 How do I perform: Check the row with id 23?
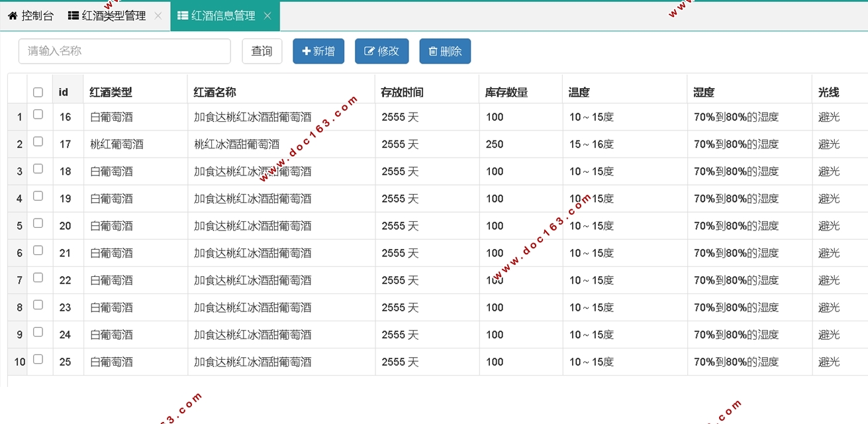38,305
